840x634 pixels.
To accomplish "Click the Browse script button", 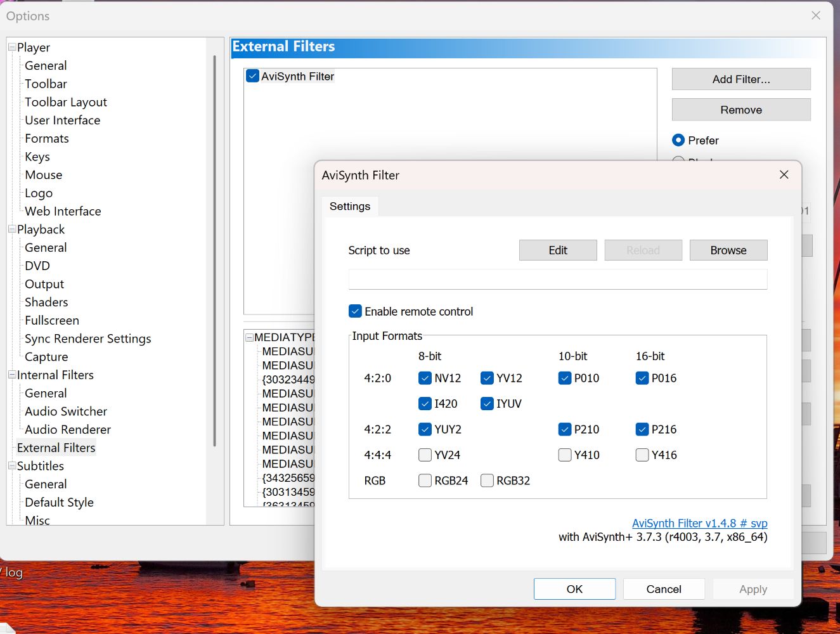I will tap(728, 250).
